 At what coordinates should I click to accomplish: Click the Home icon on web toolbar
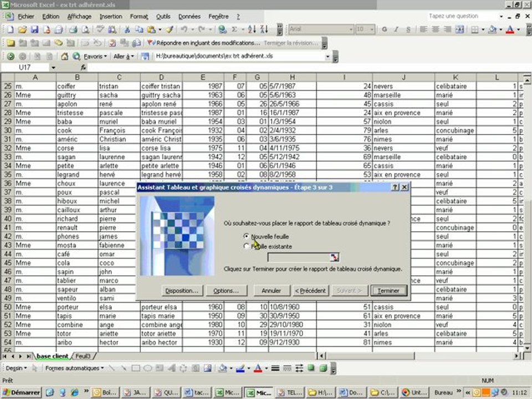tap(64, 57)
